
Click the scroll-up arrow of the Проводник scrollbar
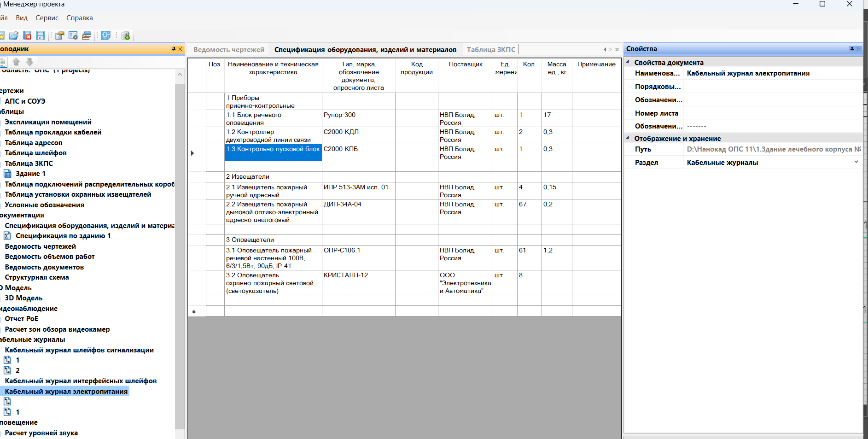[180, 75]
